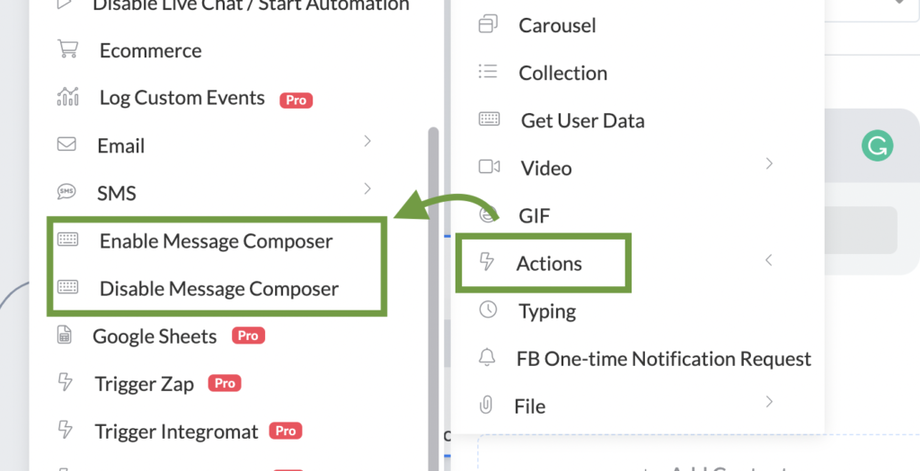Expand the Video submenu chevron
The height and width of the screenshot is (471, 920).
(x=769, y=163)
